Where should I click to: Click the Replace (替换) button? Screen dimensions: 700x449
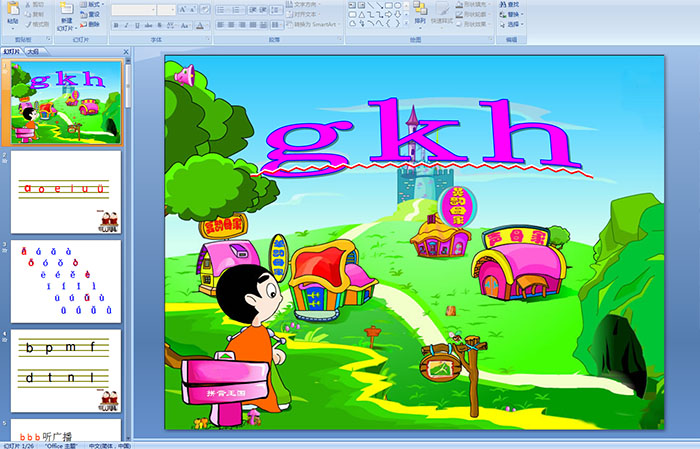(x=512, y=15)
